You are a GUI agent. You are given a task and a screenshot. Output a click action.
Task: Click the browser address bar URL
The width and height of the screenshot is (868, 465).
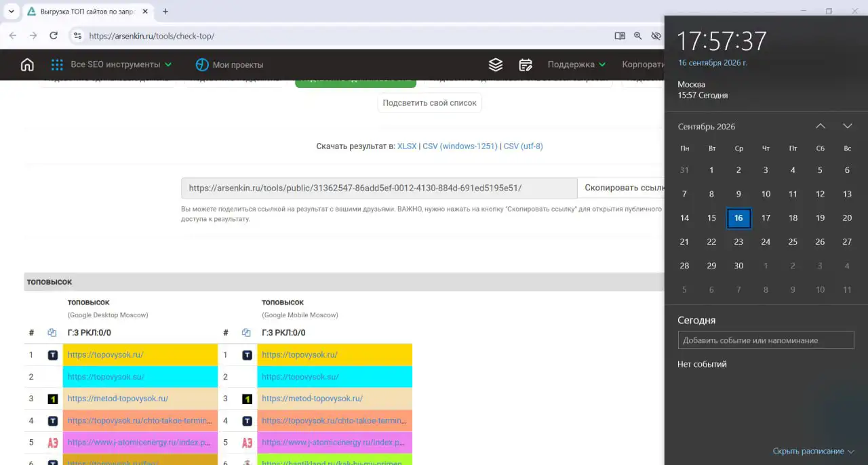click(152, 36)
